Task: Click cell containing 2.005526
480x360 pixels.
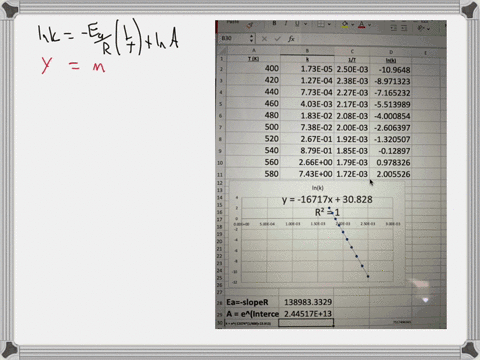Action: pyautogui.click(x=391, y=174)
